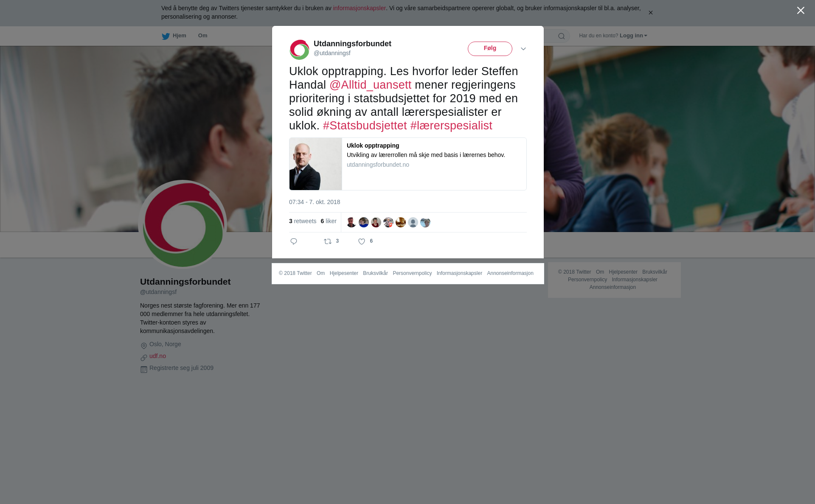This screenshot has height=504, width=815.
Task: Open the Uklok opptrapping article card
Action: (x=408, y=164)
